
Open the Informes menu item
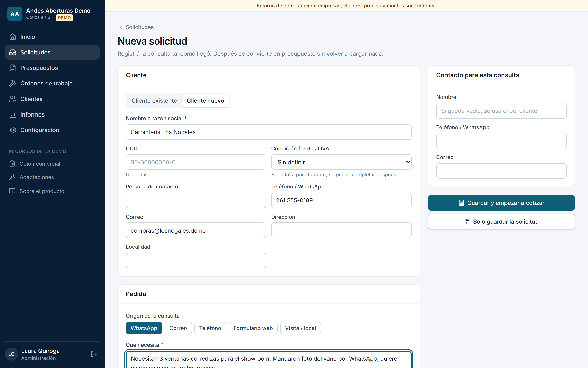pyautogui.click(x=52, y=115)
